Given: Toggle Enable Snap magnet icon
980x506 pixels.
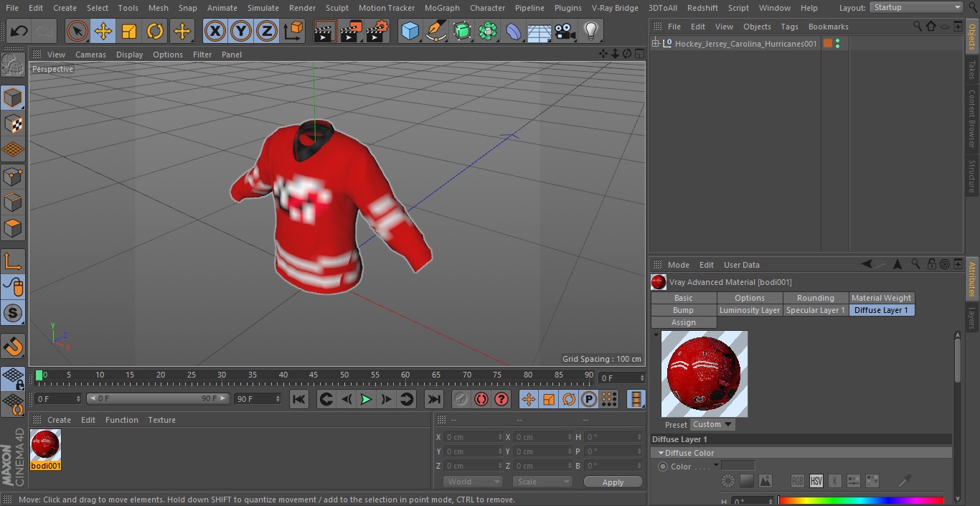Looking at the screenshot, I should click(13, 347).
